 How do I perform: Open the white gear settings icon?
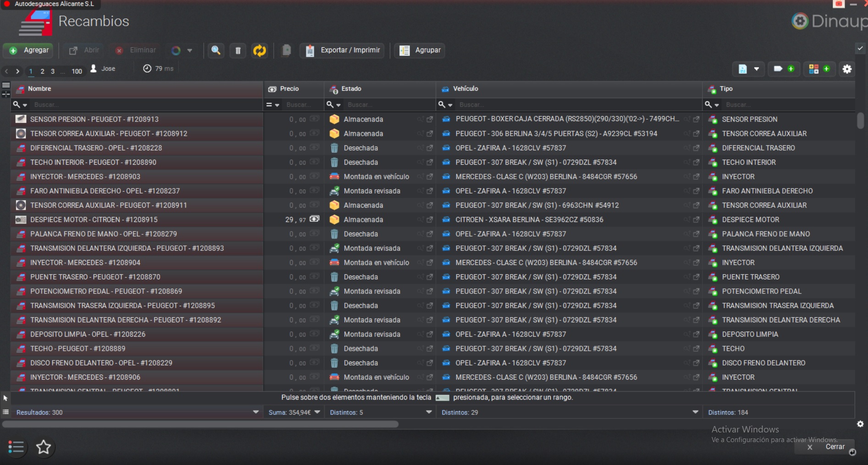(847, 69)
